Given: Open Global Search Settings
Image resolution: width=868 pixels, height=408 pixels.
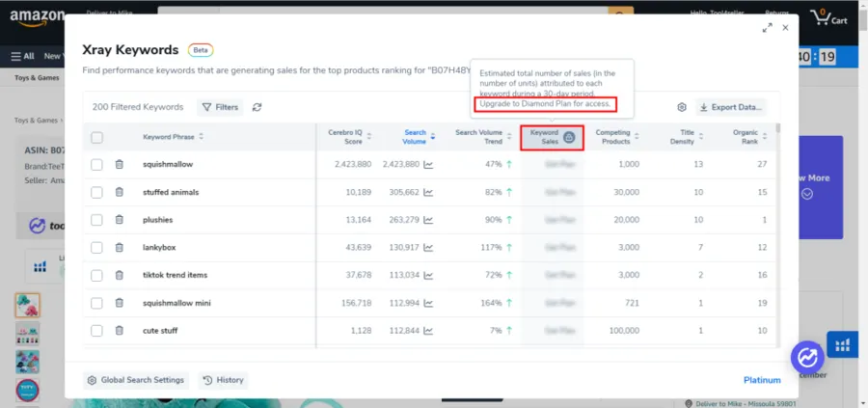Looking at the screenshot, I should pos(136,380).
